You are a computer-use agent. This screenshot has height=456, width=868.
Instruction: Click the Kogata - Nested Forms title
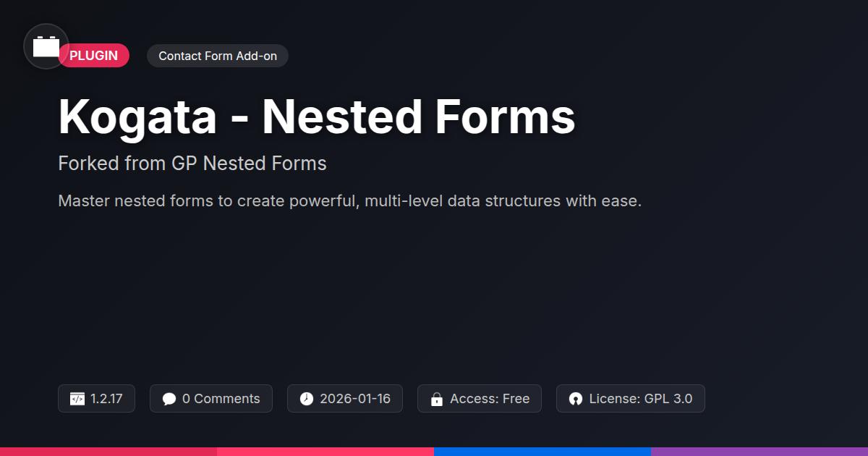pyautogui.click(x=317, y=117)
